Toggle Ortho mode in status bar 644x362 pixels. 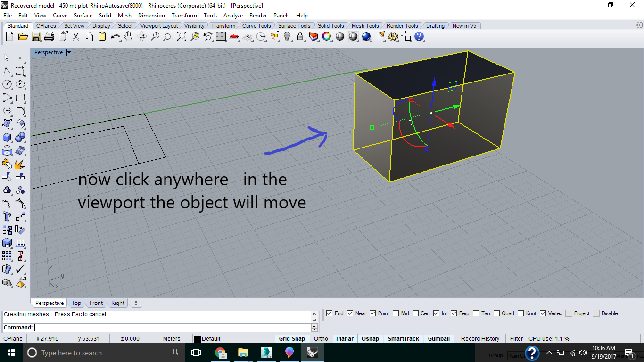point(321,338)
